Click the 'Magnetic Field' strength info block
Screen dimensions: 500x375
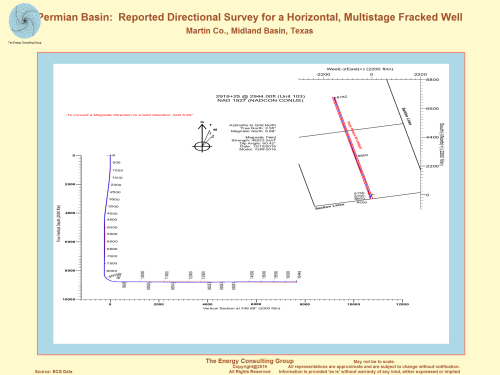click(254, 143)
